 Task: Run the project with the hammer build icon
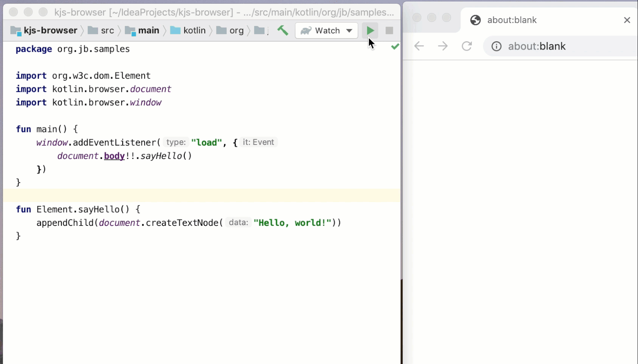click(282, 30)
